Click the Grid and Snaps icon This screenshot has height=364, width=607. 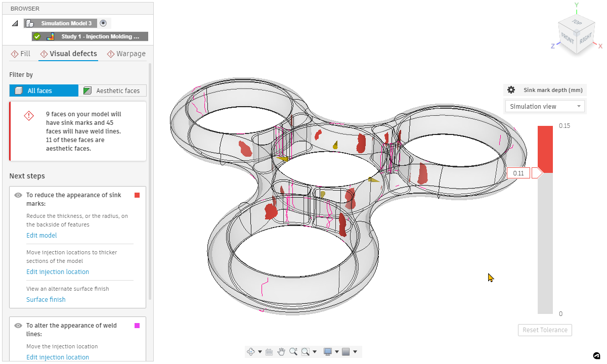pos(346,351)
